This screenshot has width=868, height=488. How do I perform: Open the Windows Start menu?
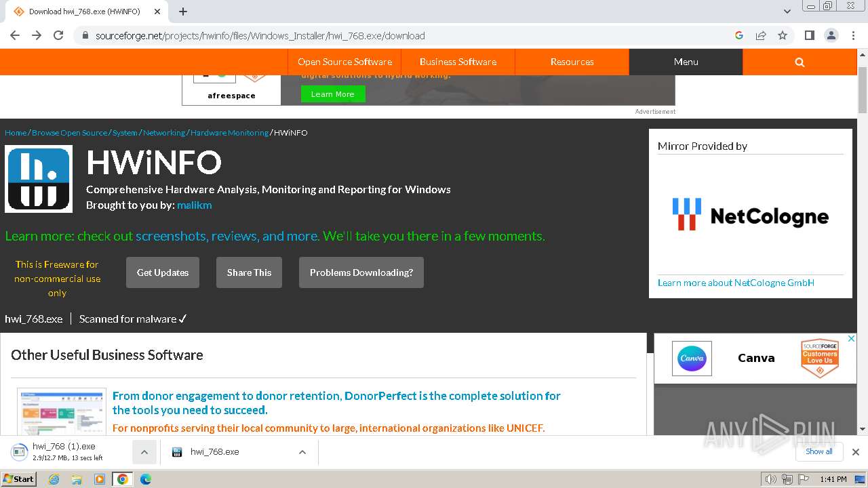[18, 479]
